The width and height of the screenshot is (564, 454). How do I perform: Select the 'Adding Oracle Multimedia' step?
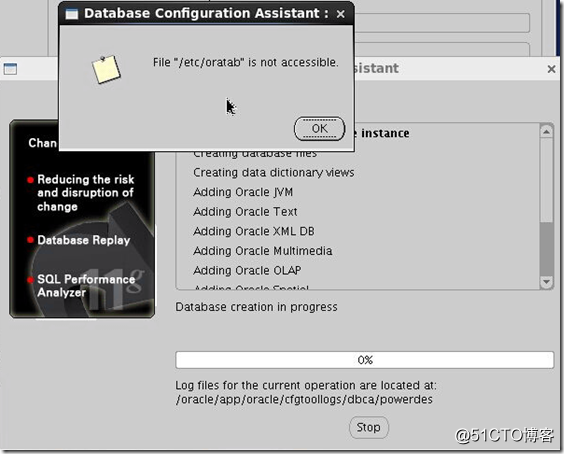(263, 251)
